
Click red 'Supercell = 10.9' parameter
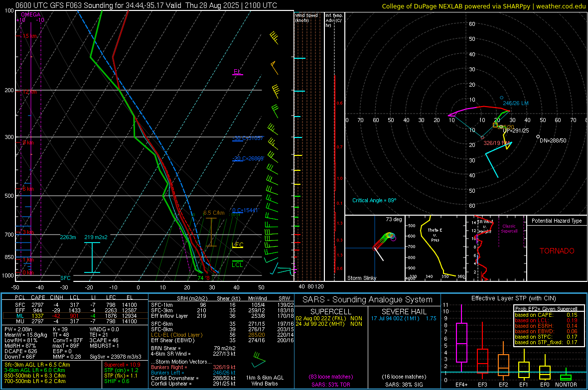coord(122,365)
